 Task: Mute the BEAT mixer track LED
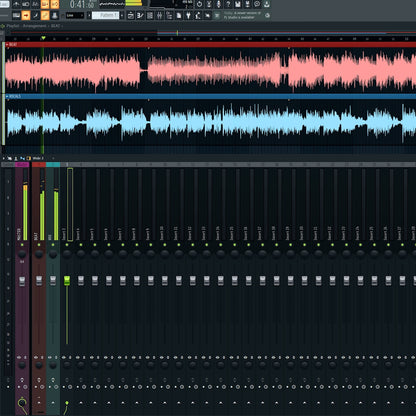(39, 245)
